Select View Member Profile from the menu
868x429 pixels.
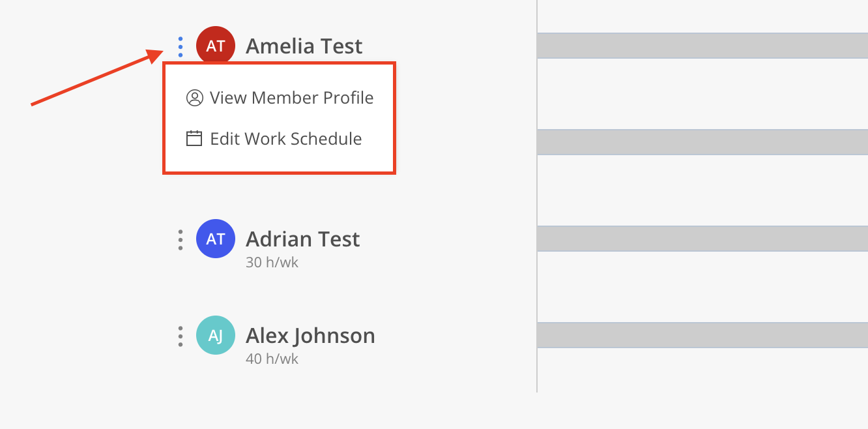280,98
